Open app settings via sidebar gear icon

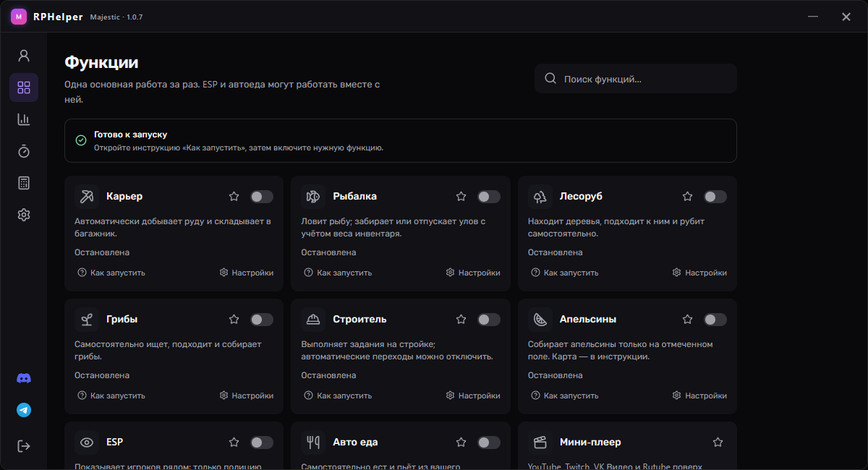24,215
